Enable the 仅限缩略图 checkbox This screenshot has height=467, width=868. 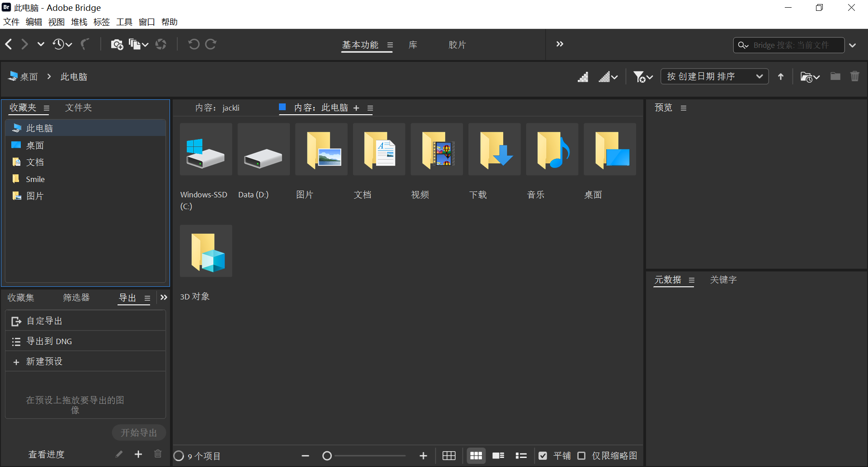(x=582, y=456)
